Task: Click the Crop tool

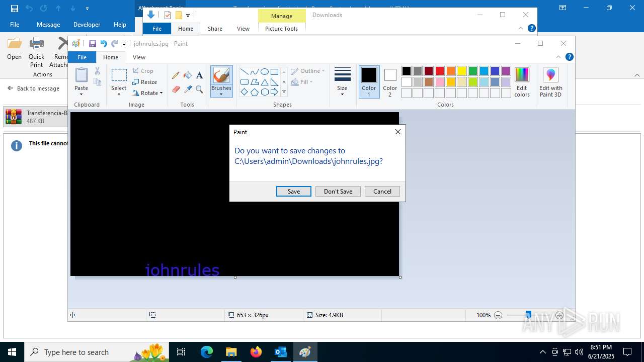Action: click(143, 71)
